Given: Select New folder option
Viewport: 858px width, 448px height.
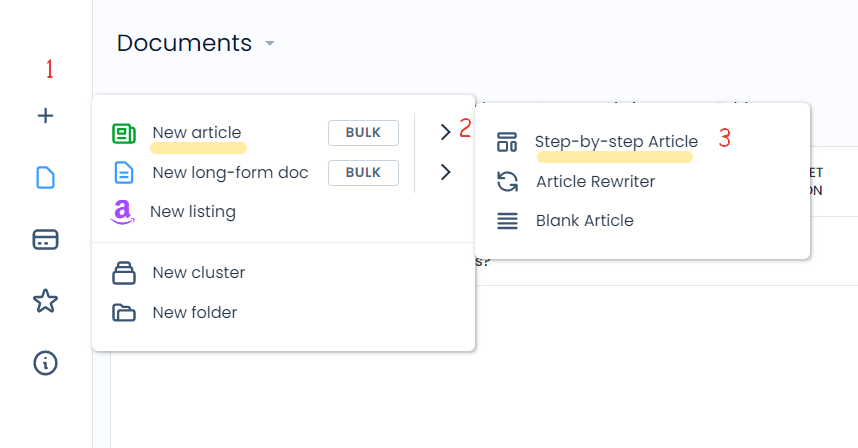Looking at the screenshot, I should (195, 312).
